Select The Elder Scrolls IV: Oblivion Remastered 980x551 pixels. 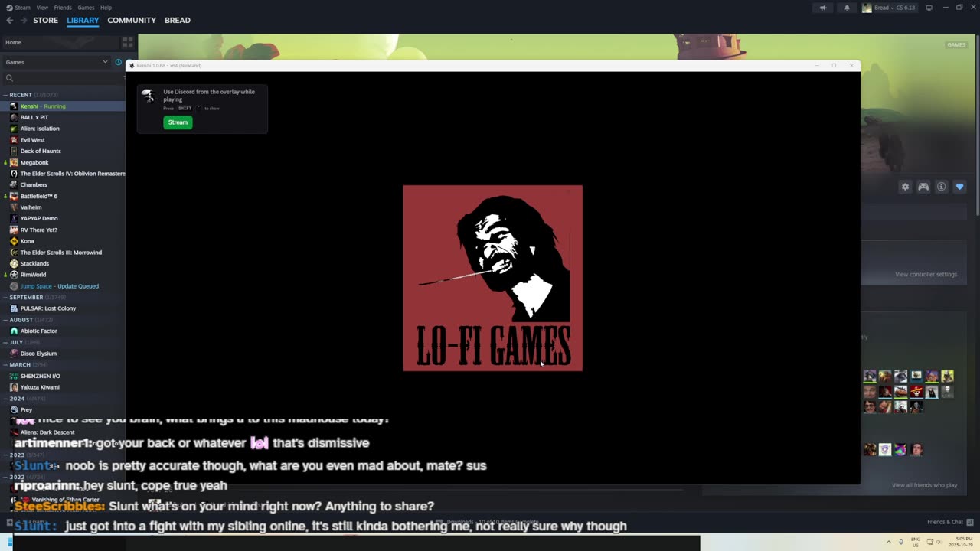tap(63, 174)
